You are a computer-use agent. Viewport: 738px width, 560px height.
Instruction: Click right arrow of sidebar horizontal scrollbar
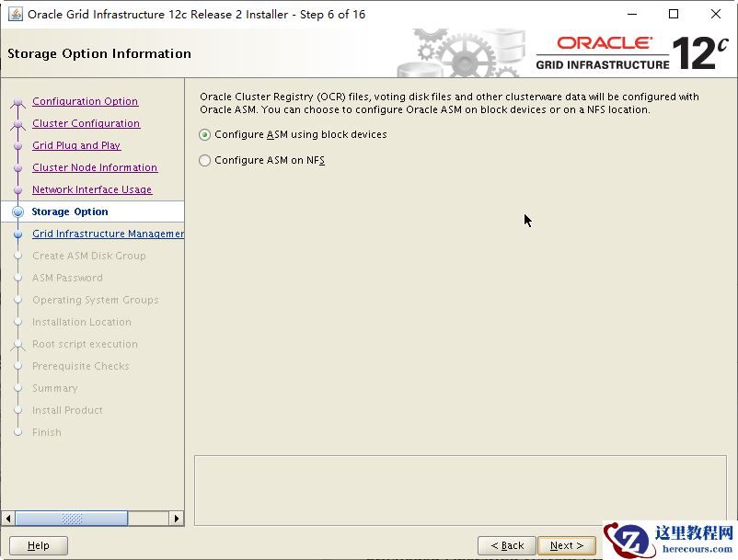177,519
